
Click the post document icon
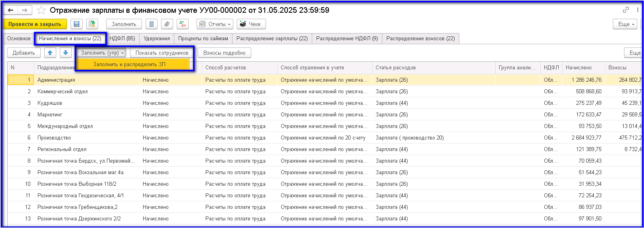pyautogui.click(x=92, y=24)
